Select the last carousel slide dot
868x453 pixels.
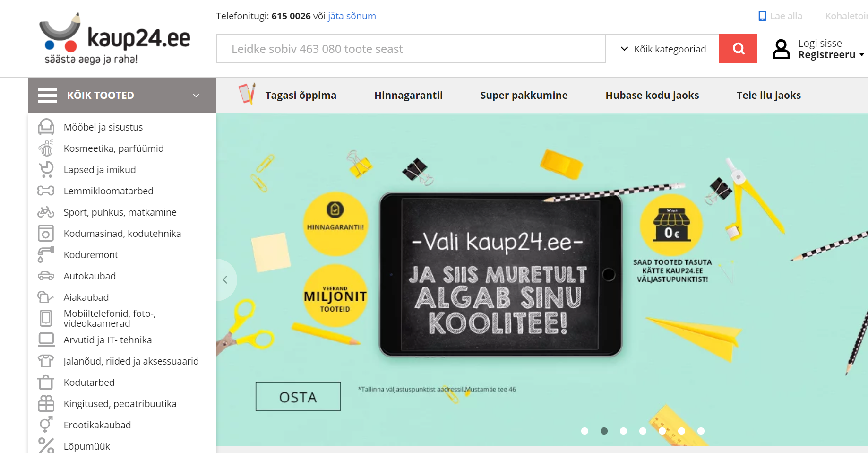pos(701,431)
